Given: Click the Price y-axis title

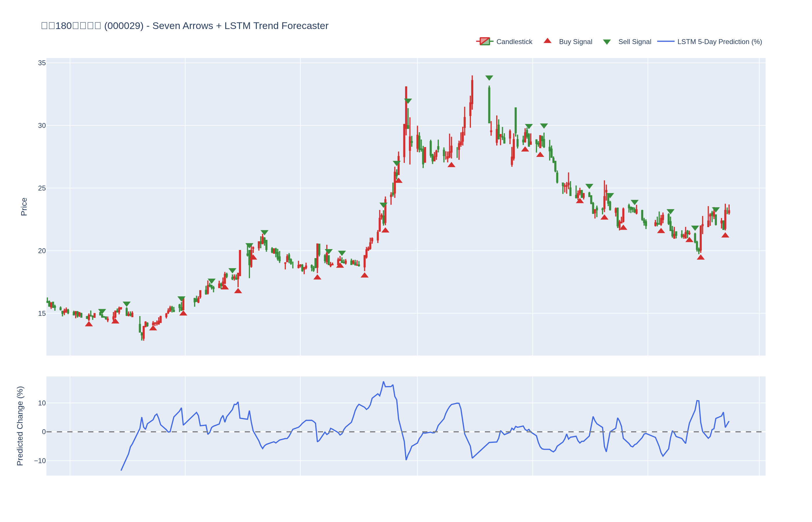Looking at the screenshot, I should [x=24, y=207].
